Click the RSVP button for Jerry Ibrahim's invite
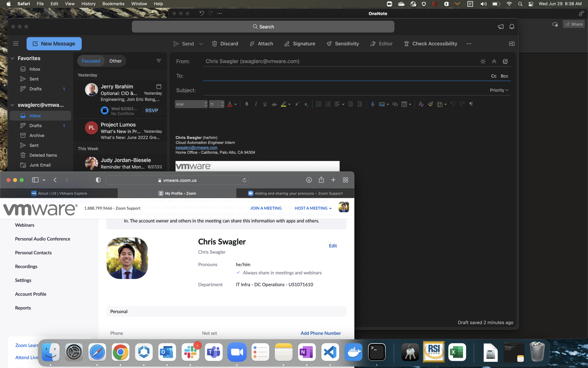 point(152,110)
